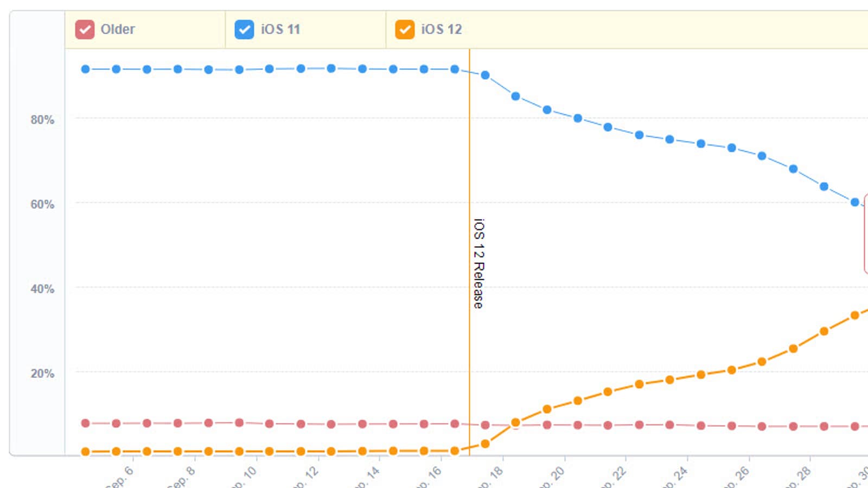868x488 pixels.
Task: Select the last visible iOS 11 data point
Action: (x=854, y=202)
